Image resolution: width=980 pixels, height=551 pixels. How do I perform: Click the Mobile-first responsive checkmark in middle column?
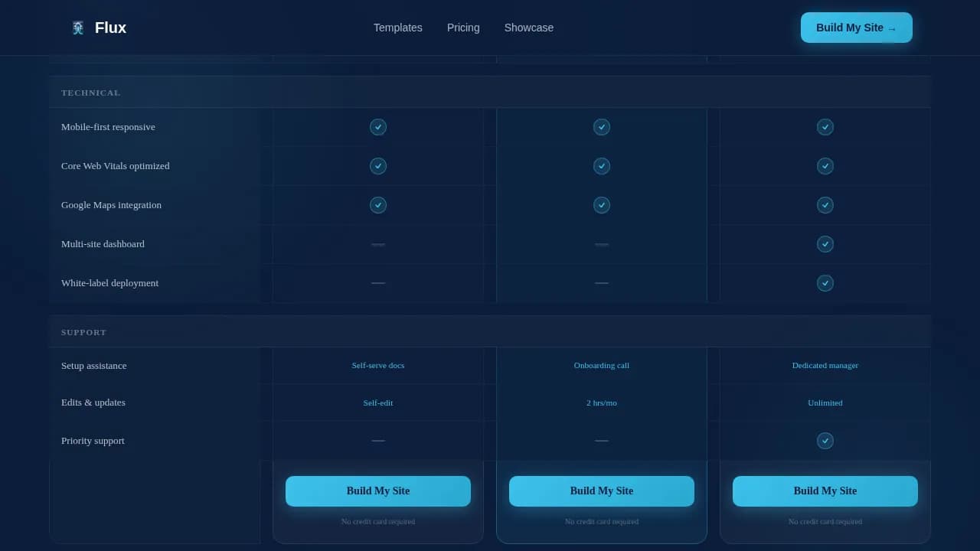pos(601,127)
